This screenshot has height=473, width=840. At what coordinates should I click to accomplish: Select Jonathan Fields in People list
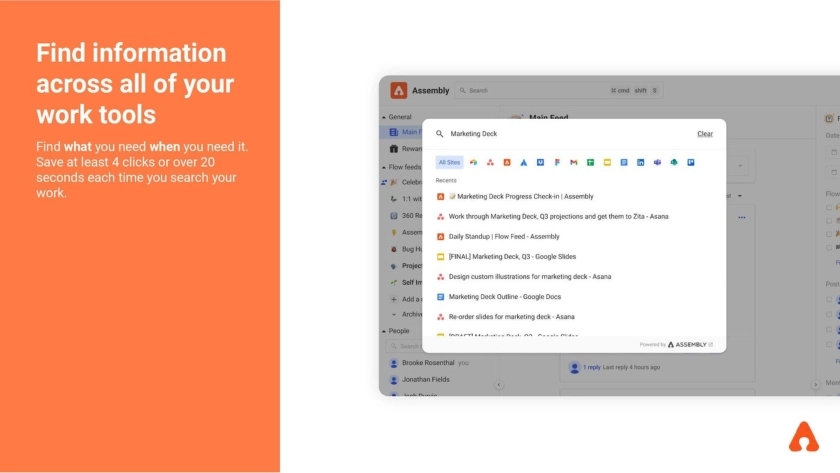(x=425, y=380)
